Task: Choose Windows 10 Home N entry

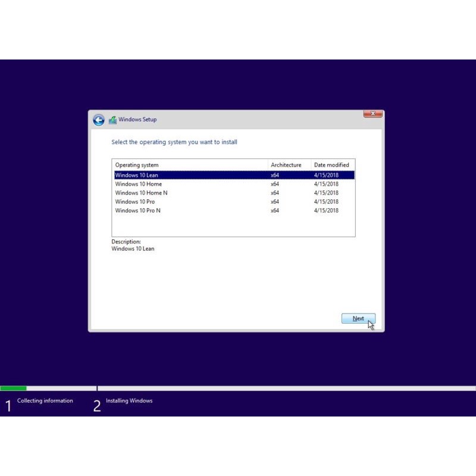Action: pos(141,193)
